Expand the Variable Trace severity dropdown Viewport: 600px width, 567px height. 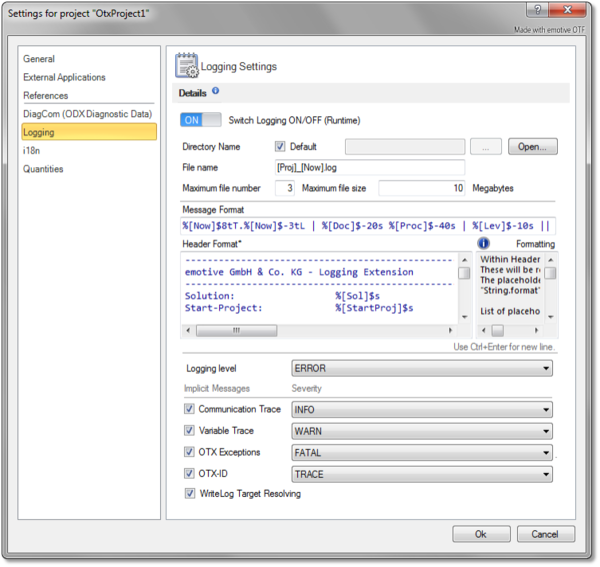tap(421, 430)
